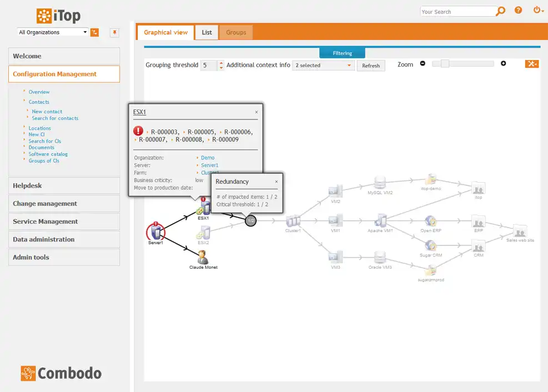This screenshot has height=392, width=548.
Task: Click the Claude Monet contact icon
Action: (x=202, y=257)
